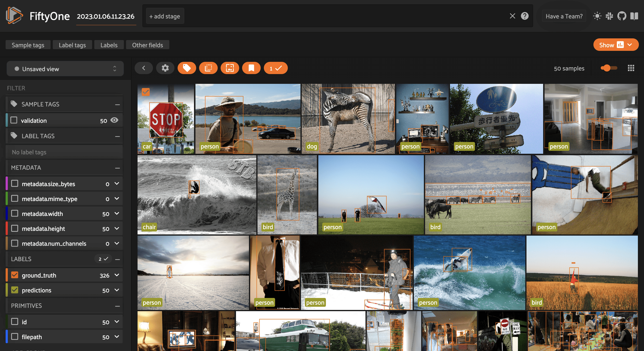Image resolution: width=644 pixels, height=351 pixels.
Task: Click the orange bookmark icon
Action: coord(251,68)
